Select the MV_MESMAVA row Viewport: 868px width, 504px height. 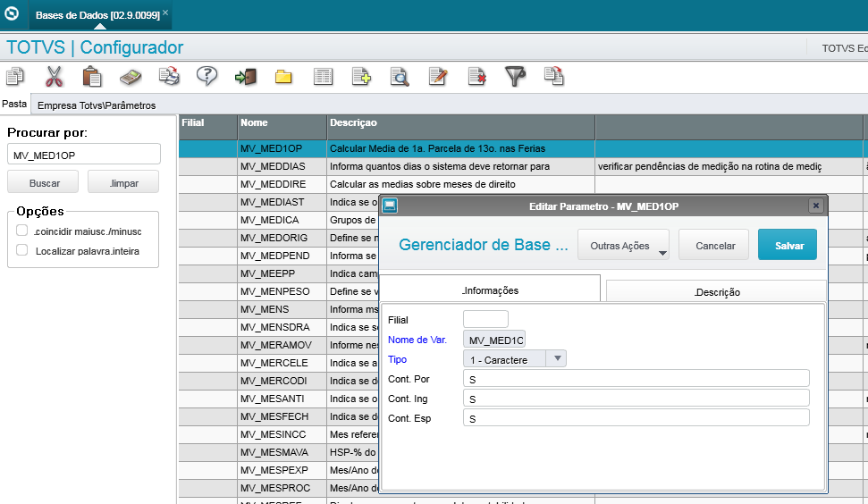click(279, 452)
